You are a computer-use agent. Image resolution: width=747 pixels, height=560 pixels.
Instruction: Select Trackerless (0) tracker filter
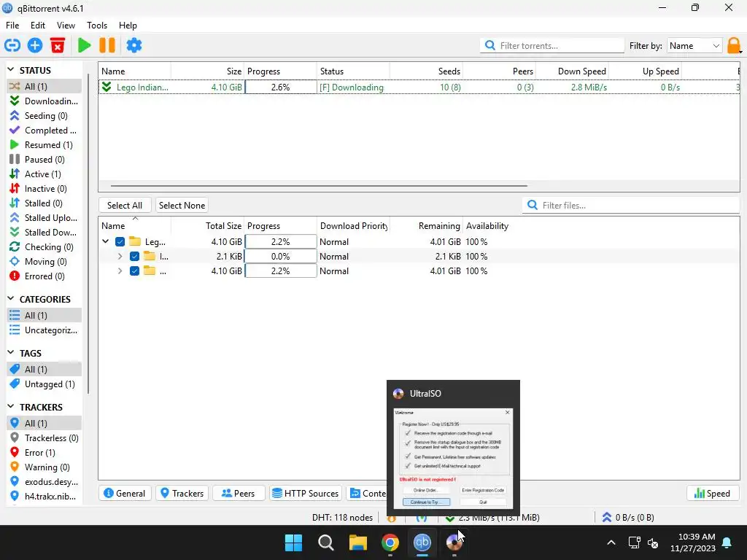[x=44, y=438]
